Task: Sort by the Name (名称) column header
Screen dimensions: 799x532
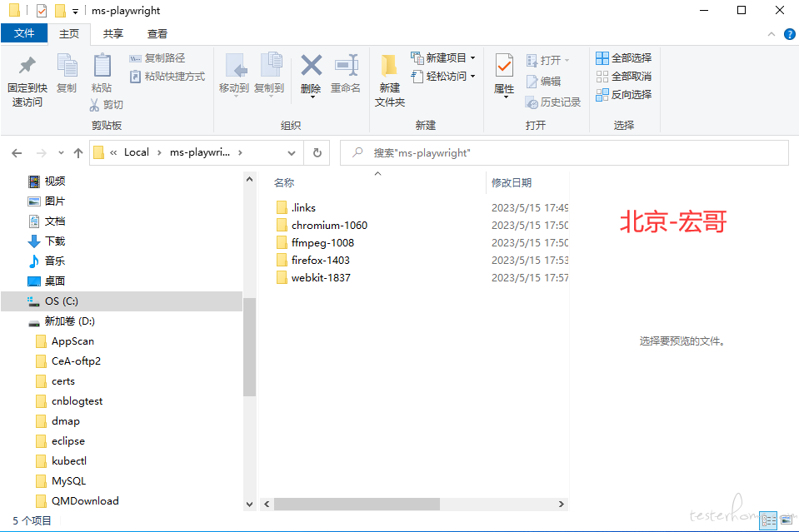Action: point(284,183)
